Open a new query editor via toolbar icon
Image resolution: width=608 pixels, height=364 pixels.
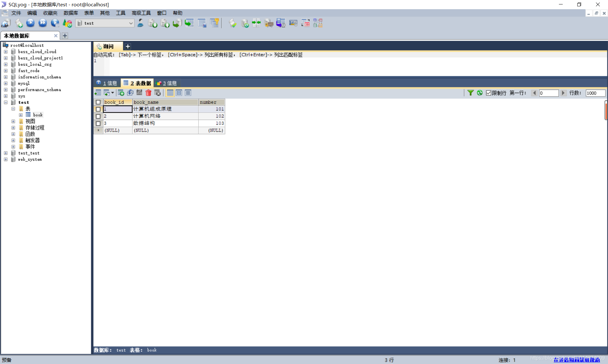19,23
